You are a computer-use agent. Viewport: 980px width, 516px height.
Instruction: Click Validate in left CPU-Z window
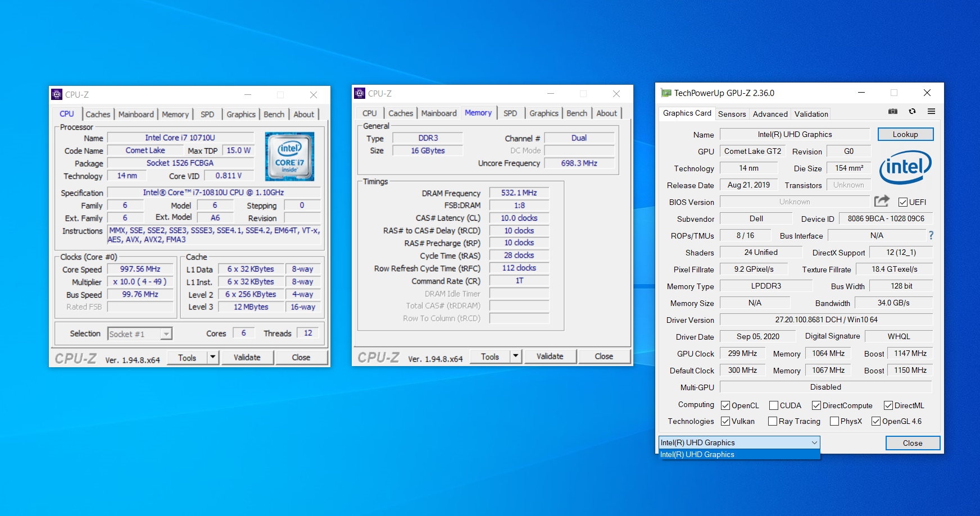click(x=247, y=357)
